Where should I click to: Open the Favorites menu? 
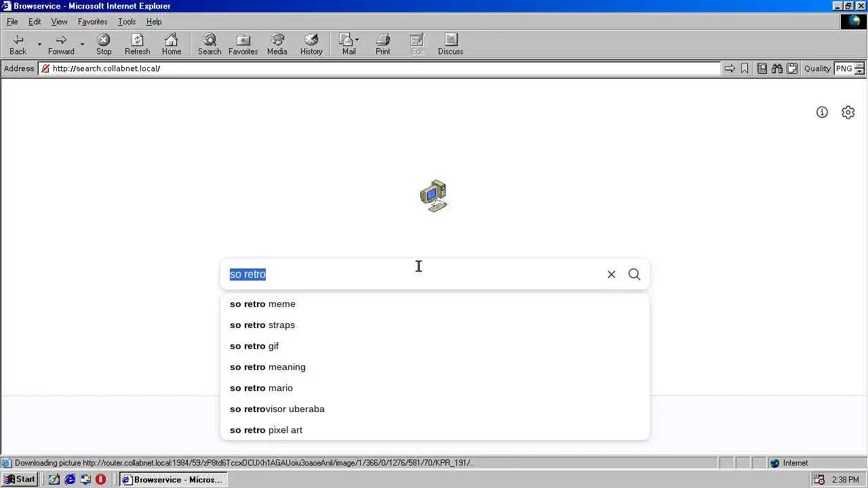pos(92,22)
